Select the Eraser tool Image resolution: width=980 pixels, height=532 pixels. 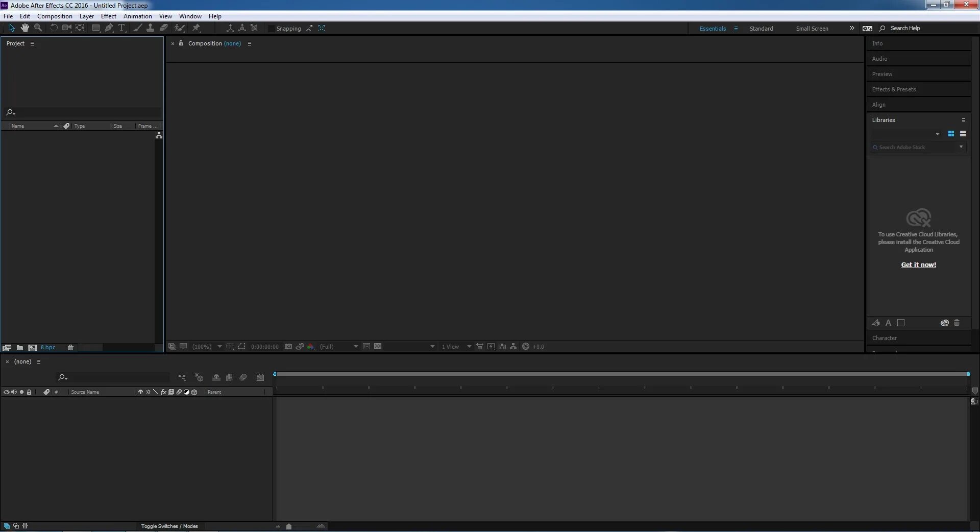pyautogui.click(x=163, y=28)
